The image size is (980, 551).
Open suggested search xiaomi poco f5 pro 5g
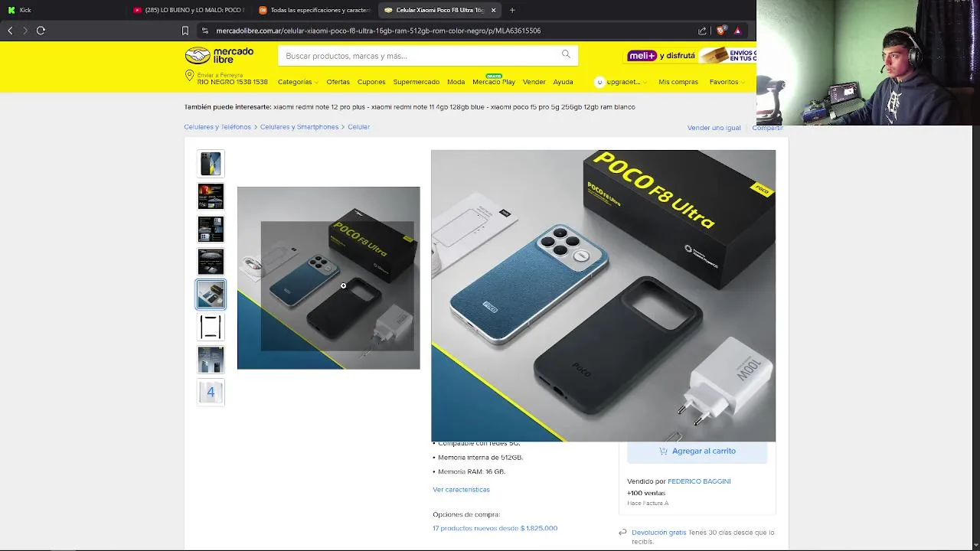pyautogui.click(x=563, y=107)
